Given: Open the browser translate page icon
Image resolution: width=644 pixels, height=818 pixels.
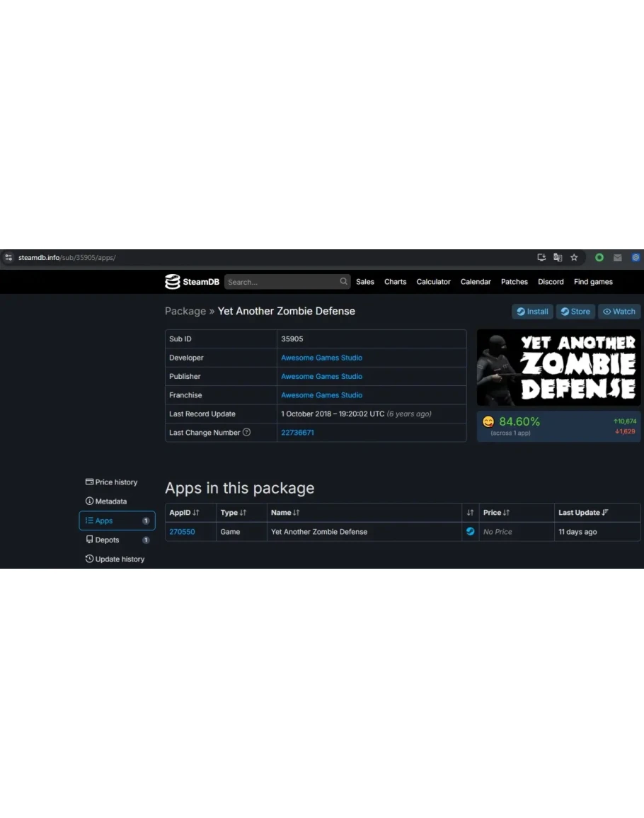Looking at the screenshot, I should 558,258.
